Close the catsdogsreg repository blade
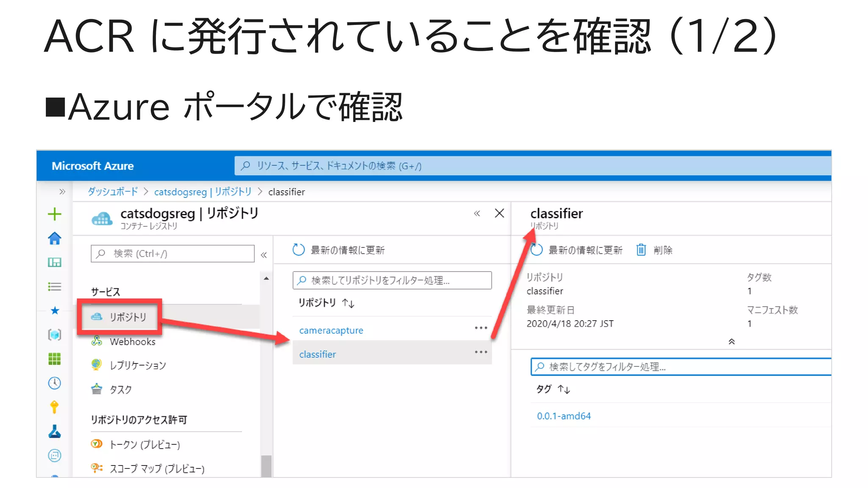Image resolution: width=868 pixels, height=488 pixels. coord(499,213)
